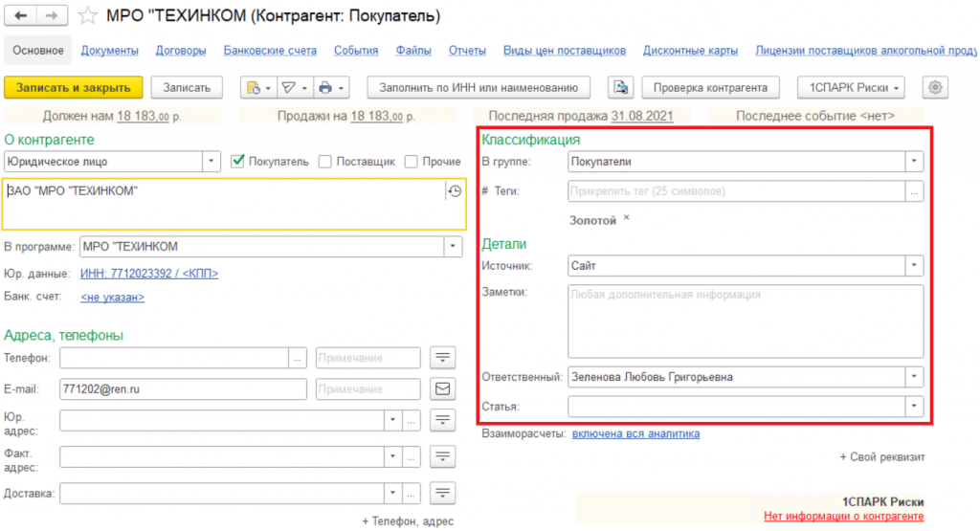Open the Виды цен поставщиков tab
The image size is (980, 531).
pos(565,50)
